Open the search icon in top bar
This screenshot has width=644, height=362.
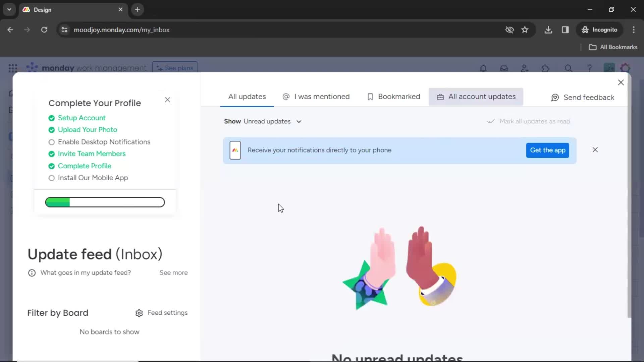[568, 68]
